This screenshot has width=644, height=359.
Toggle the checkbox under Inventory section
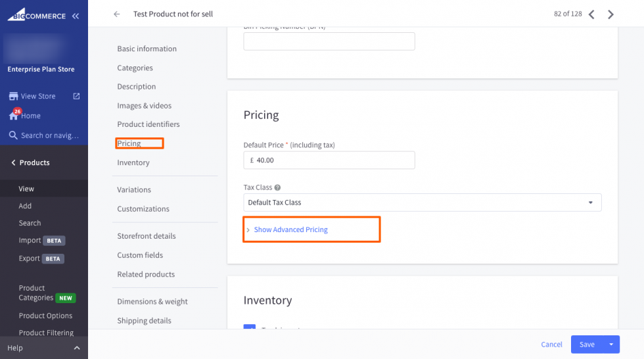250,327
